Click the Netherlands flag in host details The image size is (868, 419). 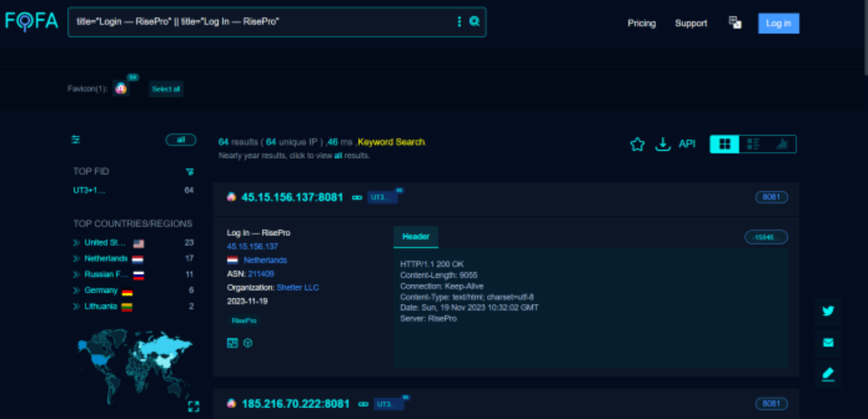(x=233, y=260)
